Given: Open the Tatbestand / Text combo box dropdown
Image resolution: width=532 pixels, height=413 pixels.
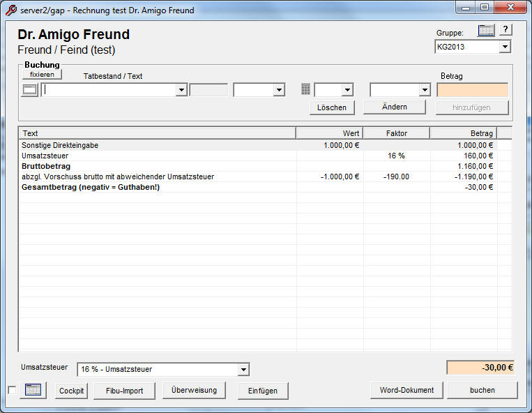Looking at the screenshot, I should pyautogui.click(x=181, y=90).
